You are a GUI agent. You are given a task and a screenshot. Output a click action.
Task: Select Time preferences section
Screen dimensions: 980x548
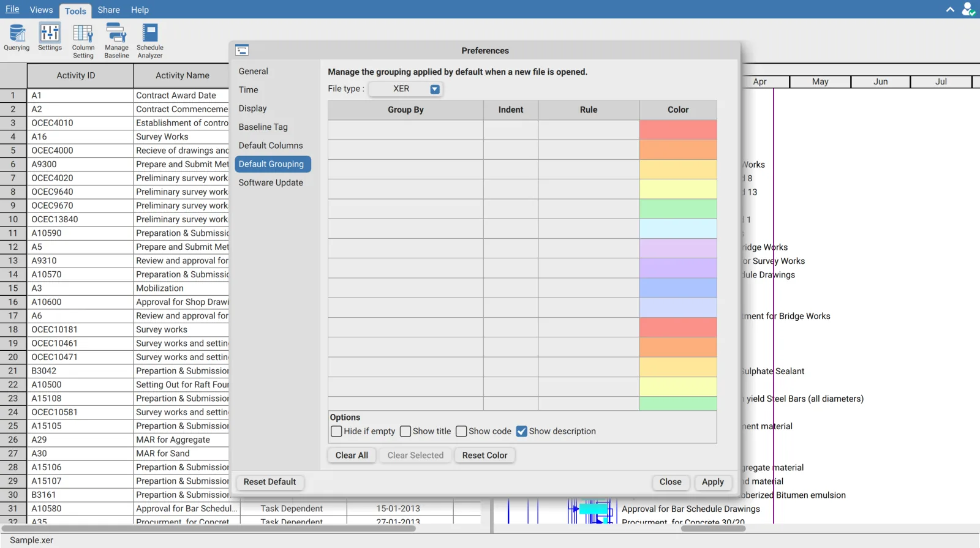[248, 89]
